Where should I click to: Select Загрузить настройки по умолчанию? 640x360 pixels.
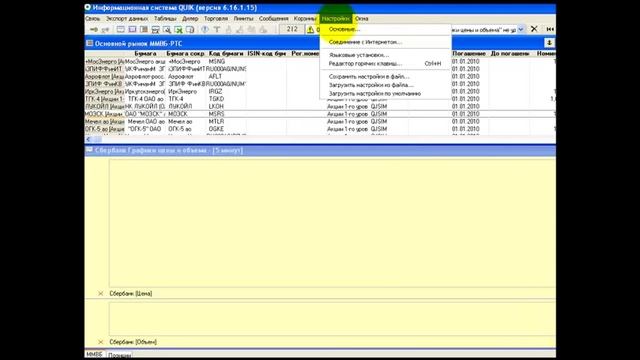[385, 93]
